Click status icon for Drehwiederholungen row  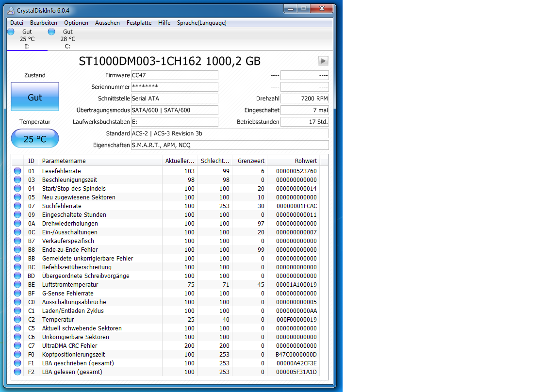[17, 223]
